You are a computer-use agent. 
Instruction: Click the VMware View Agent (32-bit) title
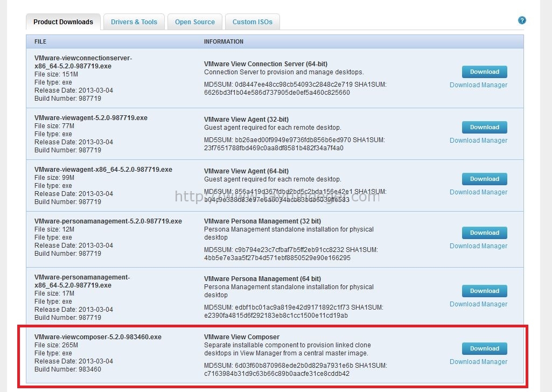point(247,120)
